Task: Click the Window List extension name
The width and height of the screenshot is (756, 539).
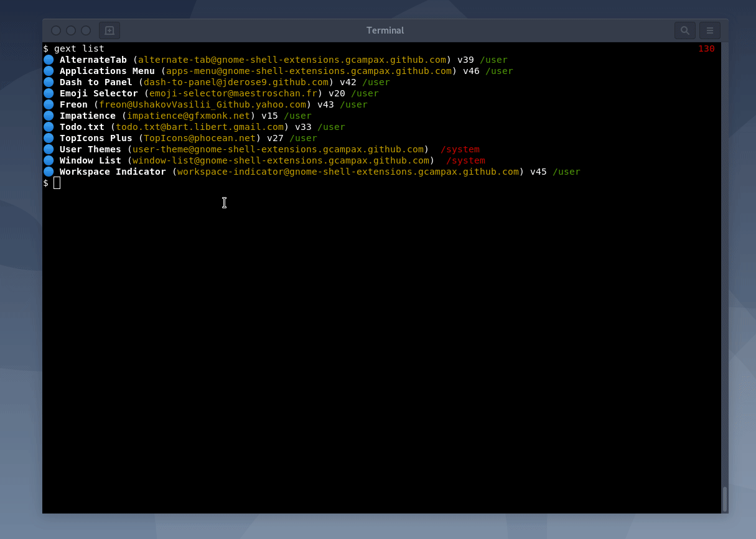Action: (x=90, y=161)
